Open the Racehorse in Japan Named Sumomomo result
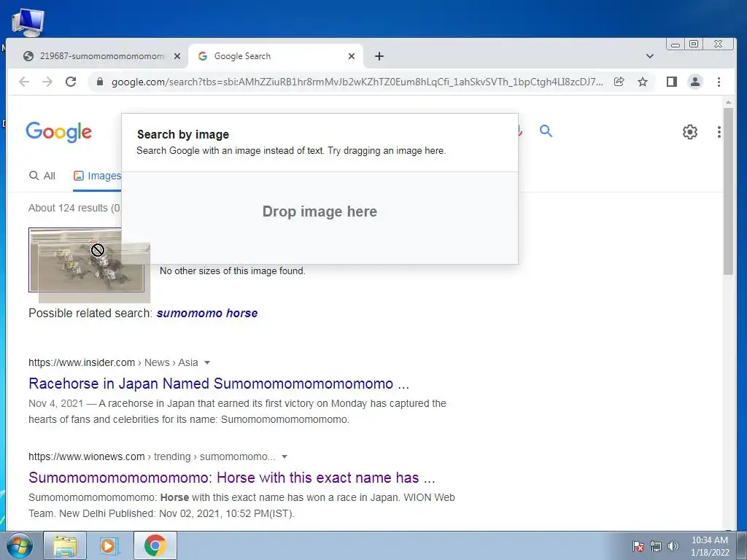Screen dimensions: 747x560 point(219,384)
